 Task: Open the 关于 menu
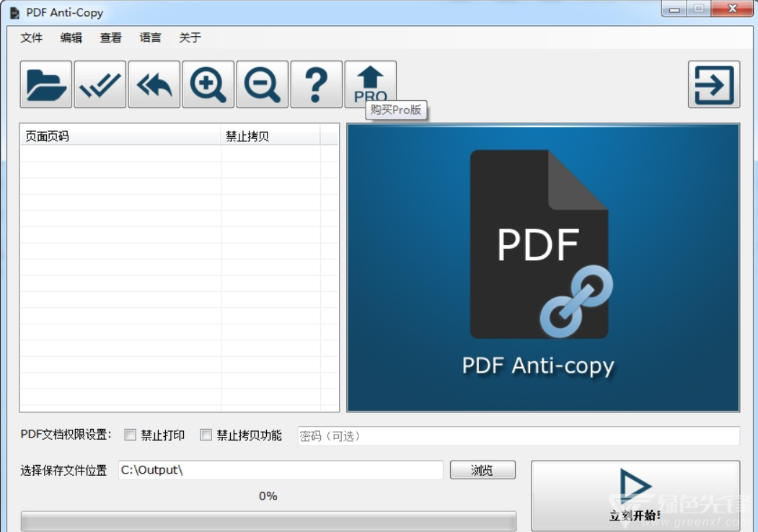pos(190,37)
